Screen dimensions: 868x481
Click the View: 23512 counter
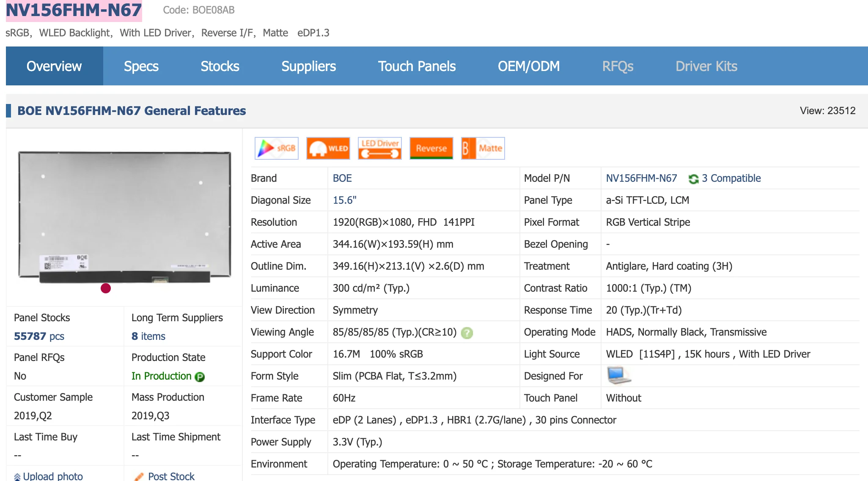tap(828, 111)
